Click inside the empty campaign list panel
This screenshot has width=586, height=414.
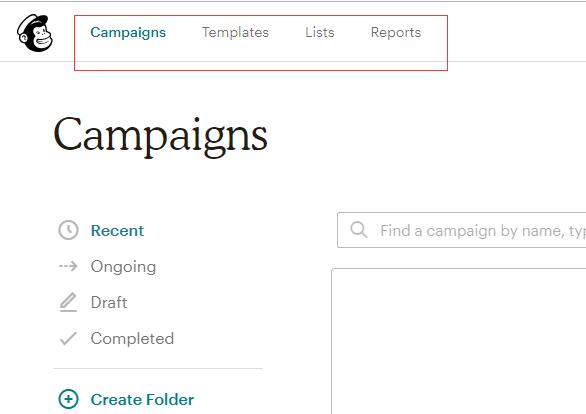click(x=459, y=341)
